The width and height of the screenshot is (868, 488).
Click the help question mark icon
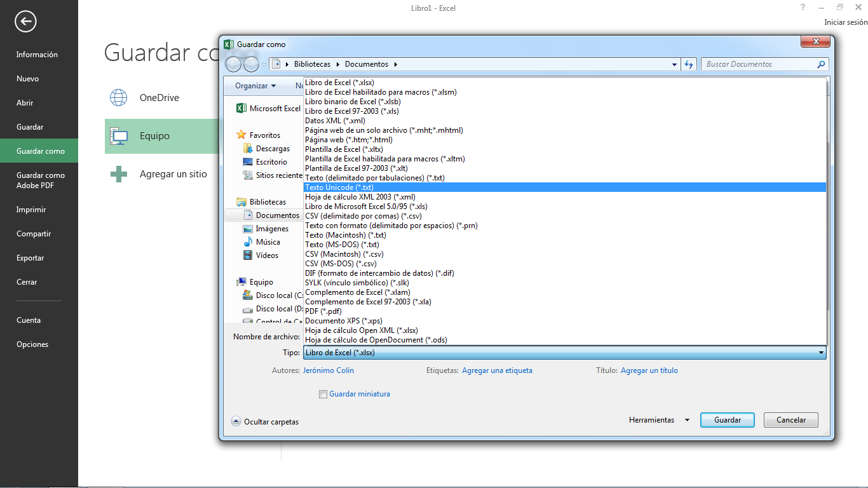coord(803,7)
